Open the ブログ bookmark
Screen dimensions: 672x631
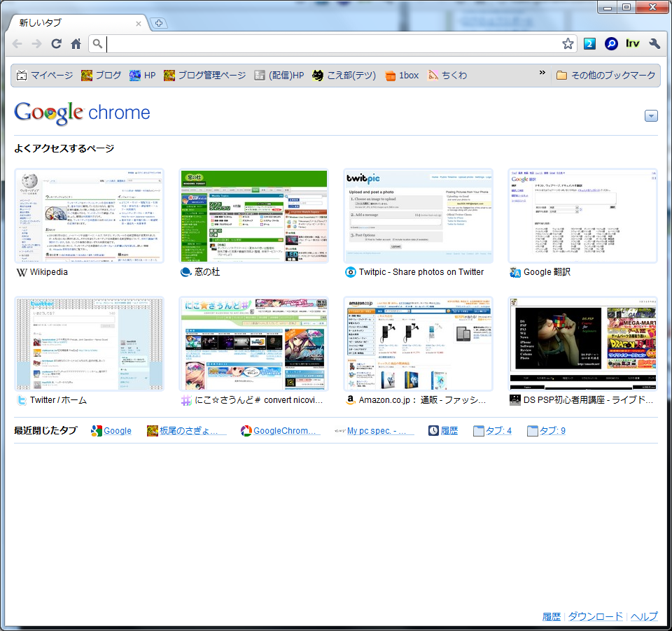click(x=101, y=76)
